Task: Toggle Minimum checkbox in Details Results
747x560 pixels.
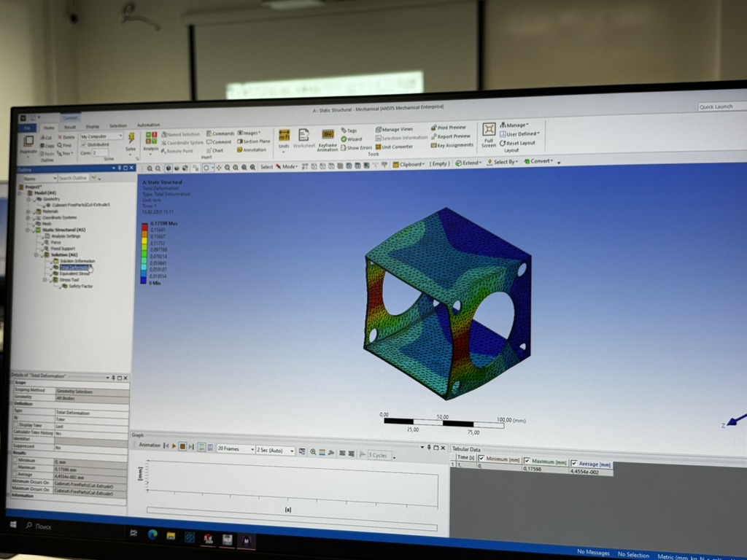Action: (x=15, y=461)
